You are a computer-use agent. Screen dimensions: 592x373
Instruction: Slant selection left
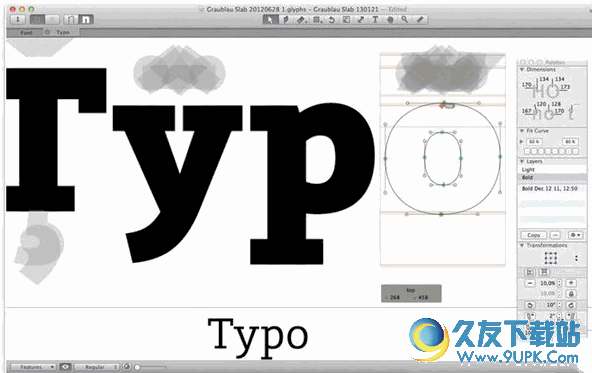click(530, 316)
